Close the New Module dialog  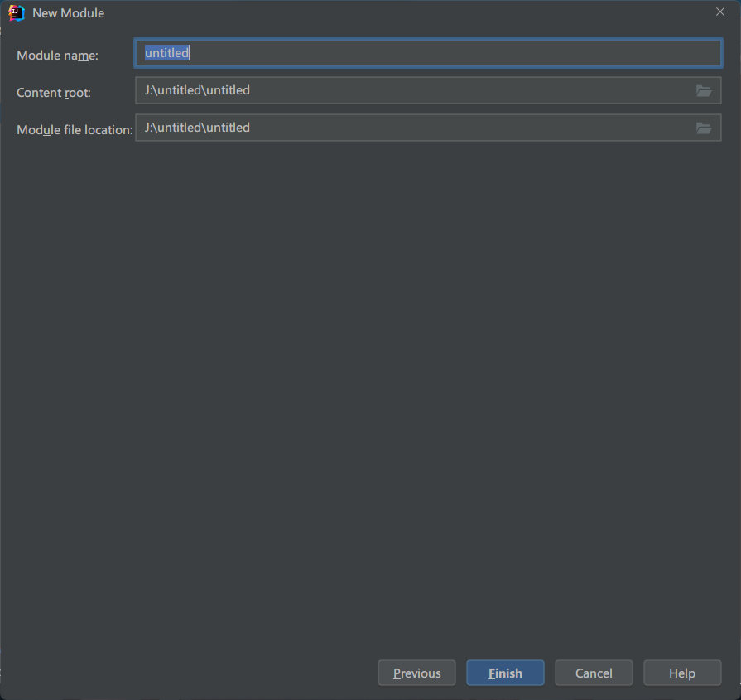click(719, 12)
